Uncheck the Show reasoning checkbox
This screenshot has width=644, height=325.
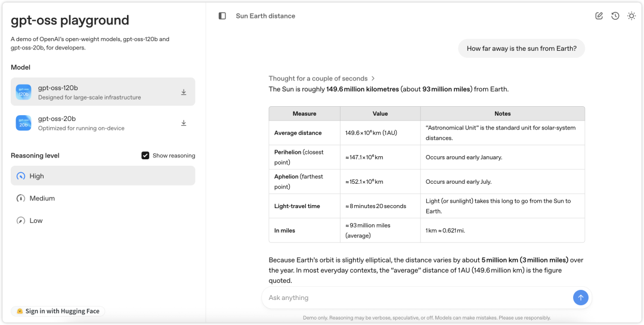coord(145,156)
